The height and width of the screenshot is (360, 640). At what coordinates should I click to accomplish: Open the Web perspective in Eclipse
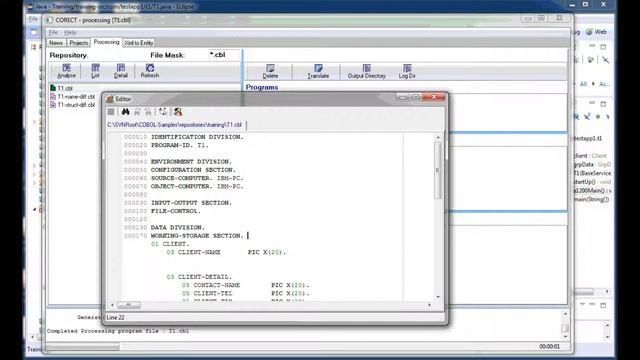coord(596,32)
